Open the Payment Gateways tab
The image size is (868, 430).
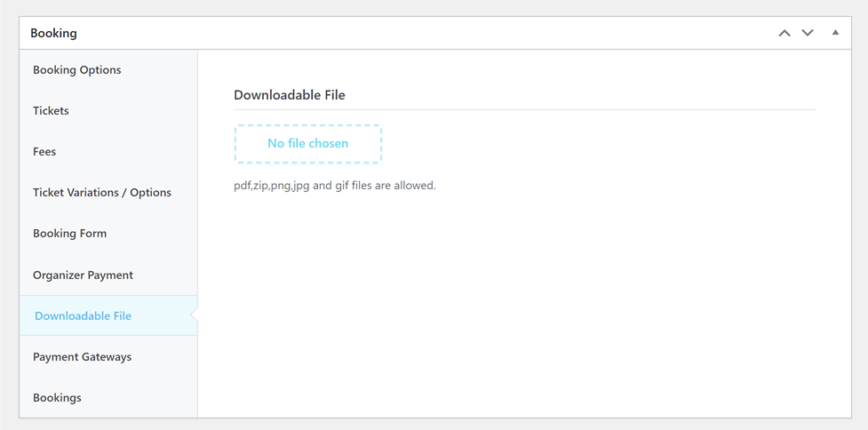point(82,357)
